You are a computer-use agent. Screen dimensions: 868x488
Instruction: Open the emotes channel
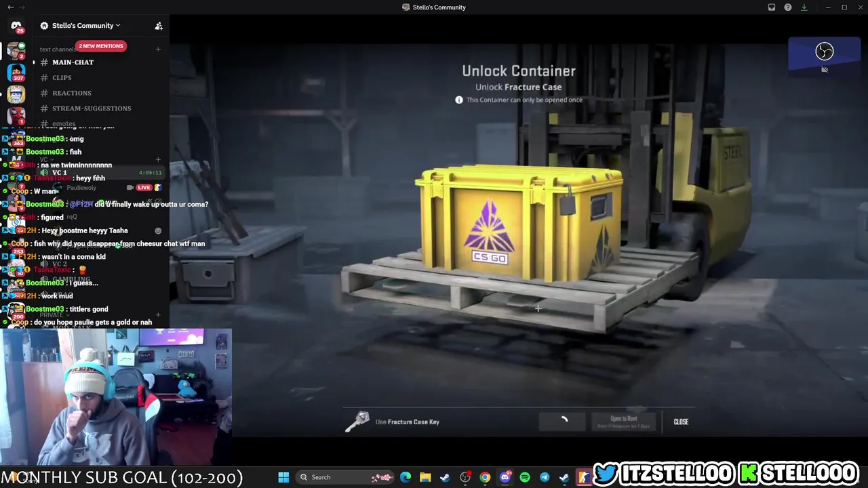coord(64,123)
